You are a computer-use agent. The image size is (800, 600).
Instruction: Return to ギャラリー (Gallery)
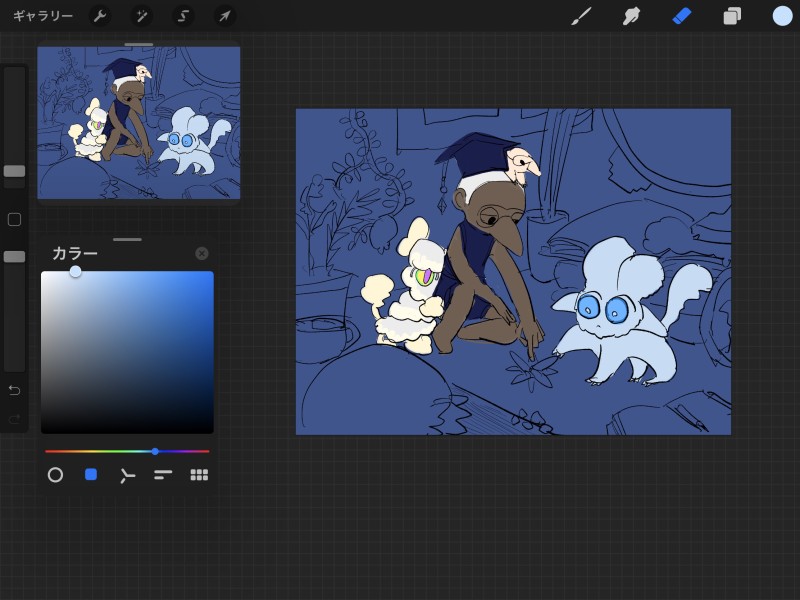[43, 16]
